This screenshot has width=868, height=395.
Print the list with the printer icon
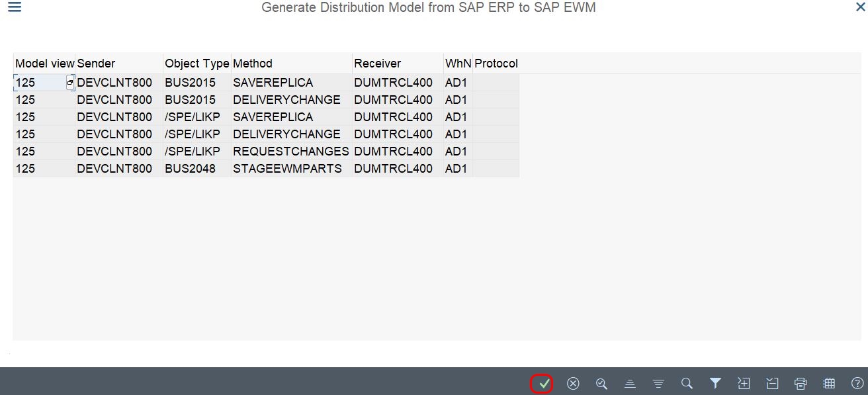tap(801, 383)
